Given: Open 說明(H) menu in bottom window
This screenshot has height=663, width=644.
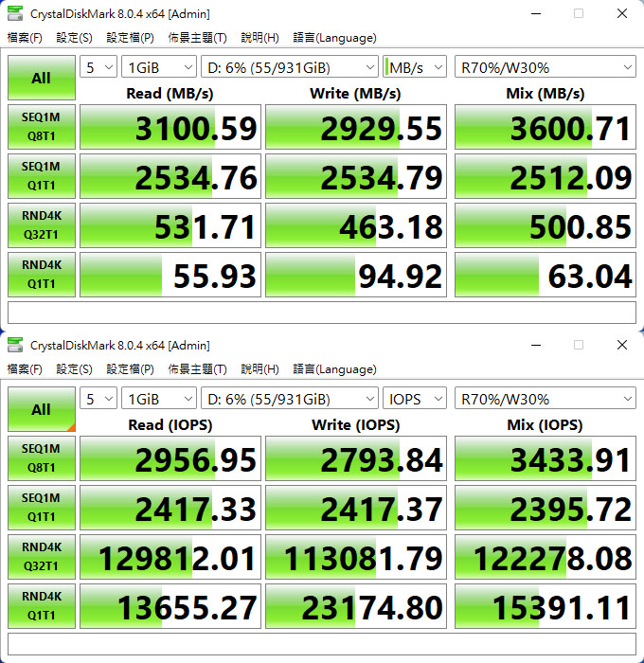Looking at the screenshot, I should pos(259,369).
